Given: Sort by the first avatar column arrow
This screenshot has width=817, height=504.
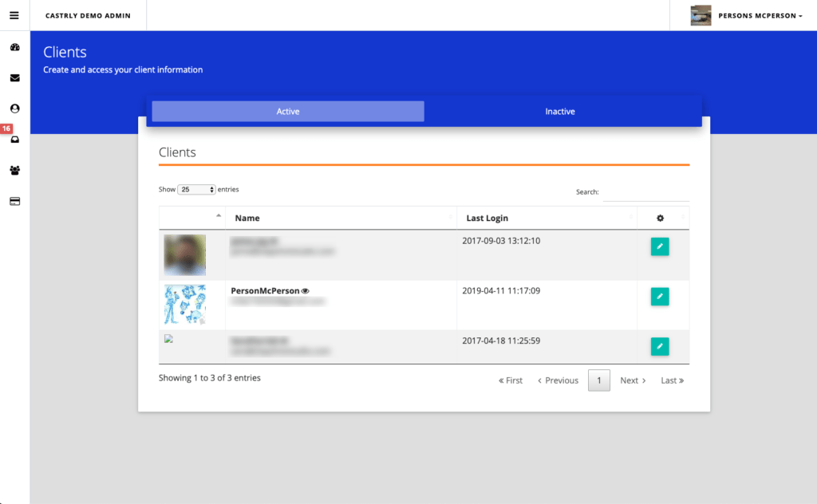Looking at the screenshot, I should click(x=219, y=215).
